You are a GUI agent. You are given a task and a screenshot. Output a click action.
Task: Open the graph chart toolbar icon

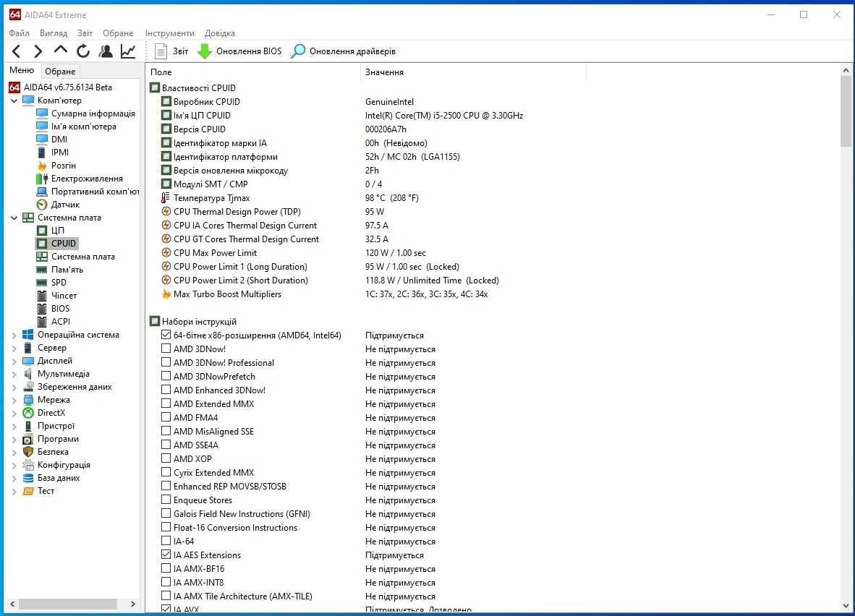click(128, 51)
